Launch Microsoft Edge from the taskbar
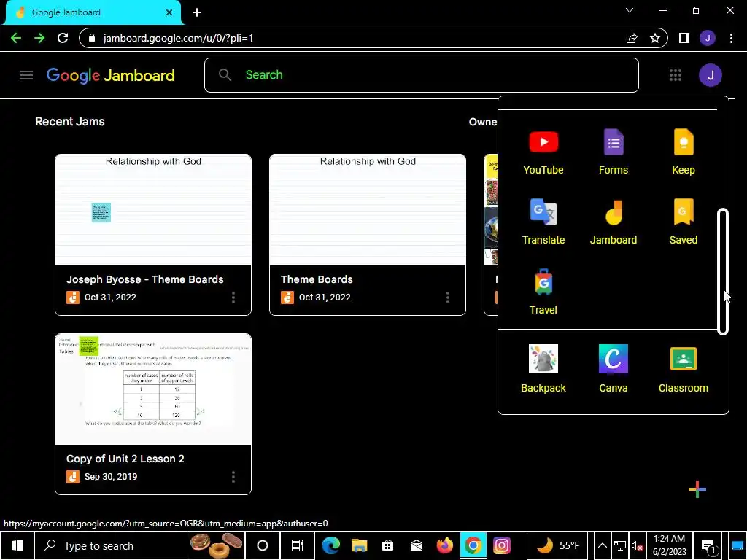Viewport: 747px width, 560px height. point(330,545)
